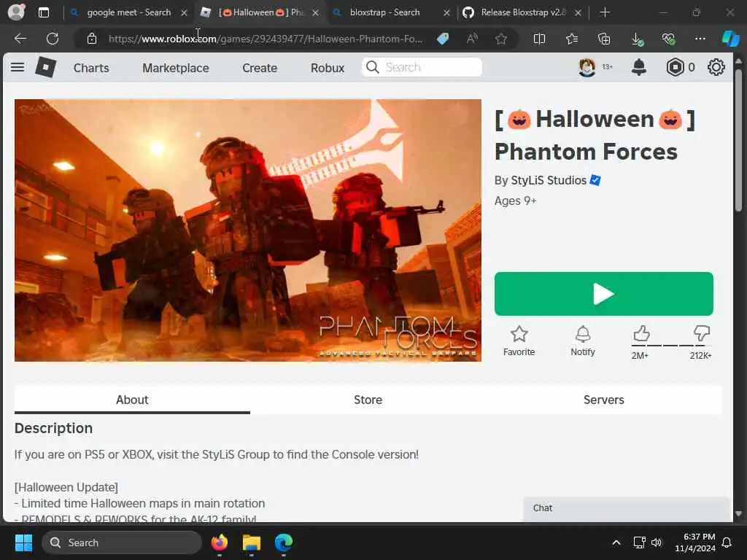Open the user avatar profile icon

coord(587,67)
